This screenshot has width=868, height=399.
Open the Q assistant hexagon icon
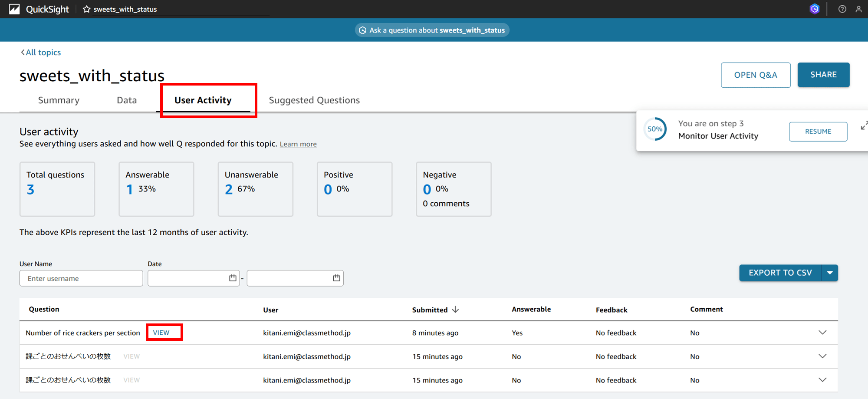click(x=815, y=9)
